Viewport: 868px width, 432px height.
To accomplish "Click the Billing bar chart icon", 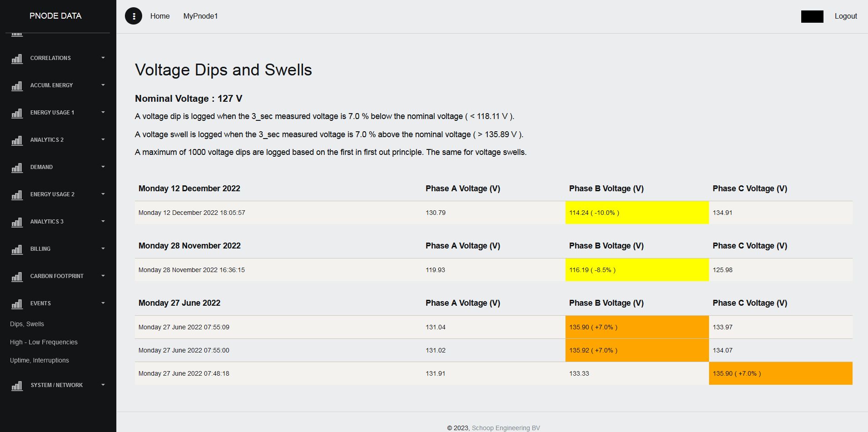I will pyautogui.click(x=17, y=249).
